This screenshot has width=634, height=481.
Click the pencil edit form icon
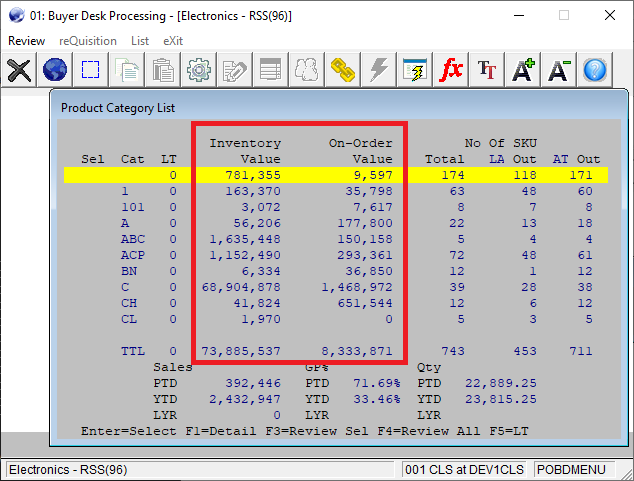click(235, 70)
